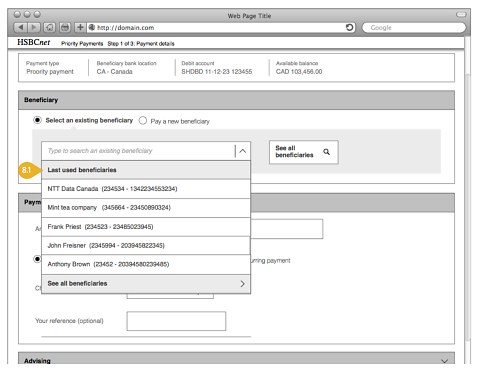The height and width of the screenshot is (377, 479).
Task: Choose Frank Priest beneficiary entry
Action: click(x=146, y=227)
